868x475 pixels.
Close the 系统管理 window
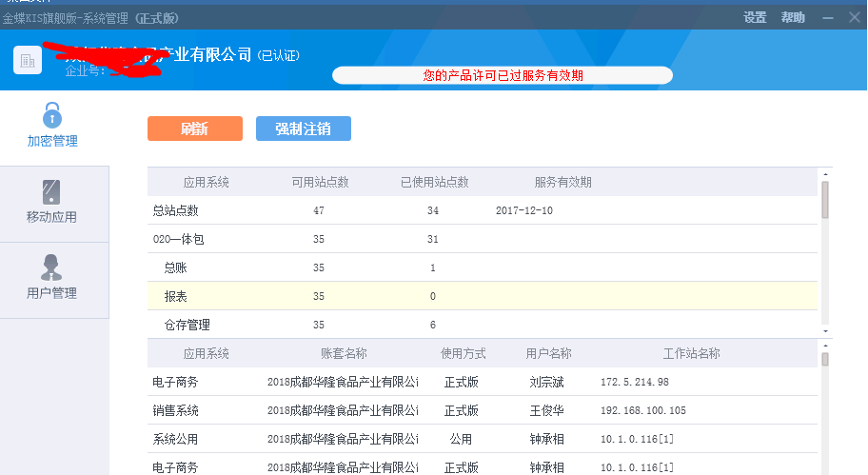click(854, 18)
